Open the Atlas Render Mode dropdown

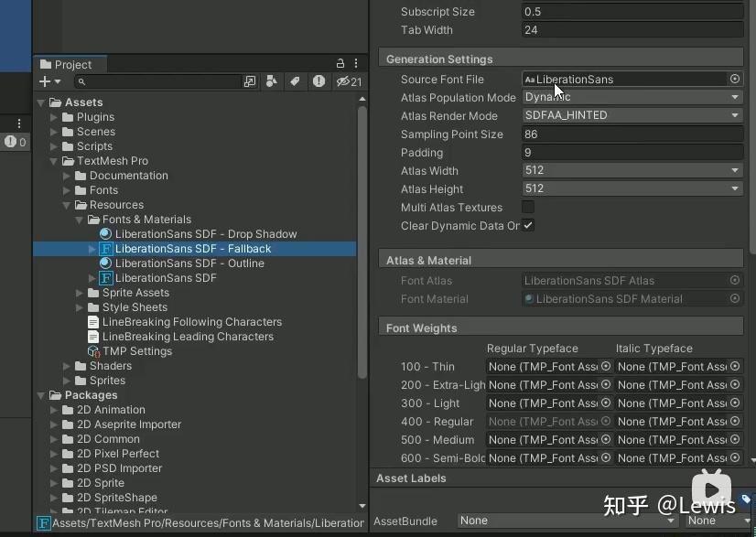pyautogui.click(x=632, y=116)
